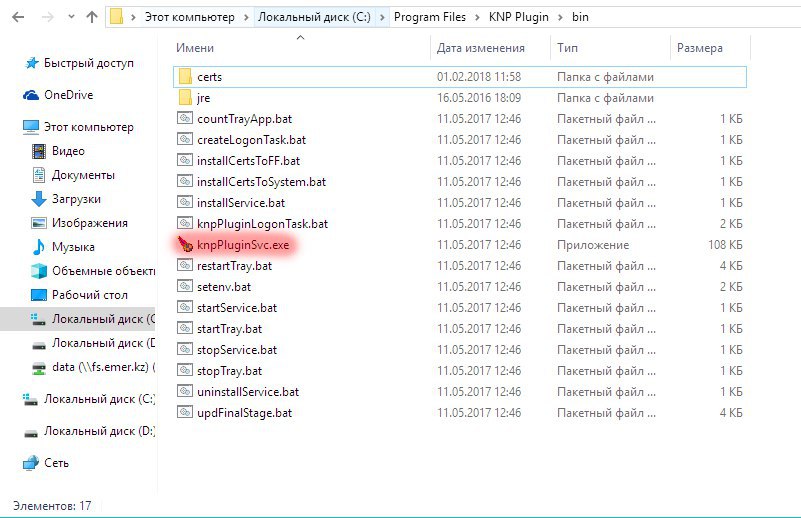This screenshot has width=801, height=518.
Task: Click the back navigation arrow
Action: pos(18,17)
